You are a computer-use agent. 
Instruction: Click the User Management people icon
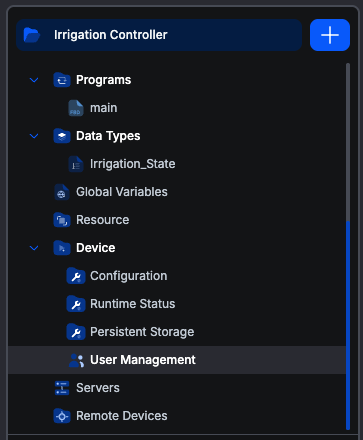tap(76, 360)
